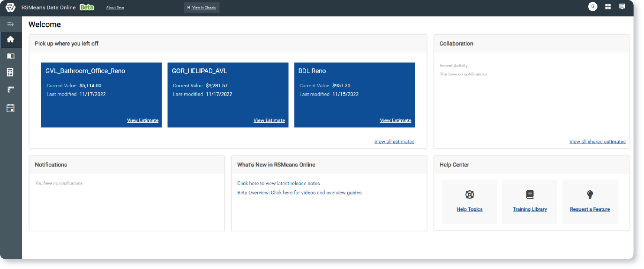Open the calculator estimates icon
This screenshot has width=644, height=269.
(x=10, y=72)
